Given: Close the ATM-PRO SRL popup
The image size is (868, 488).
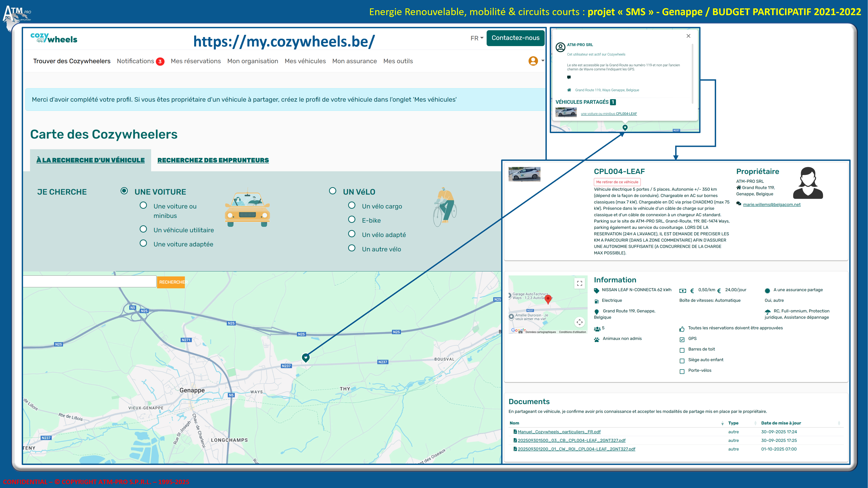Looking at the screenshot, I should (688, 36).
